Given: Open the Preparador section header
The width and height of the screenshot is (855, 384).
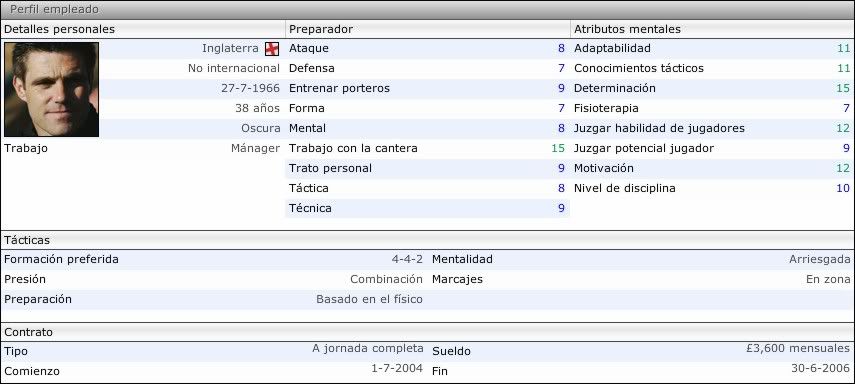Looking at the screenshot, I should pyautogui.click(x=428, y=29).
